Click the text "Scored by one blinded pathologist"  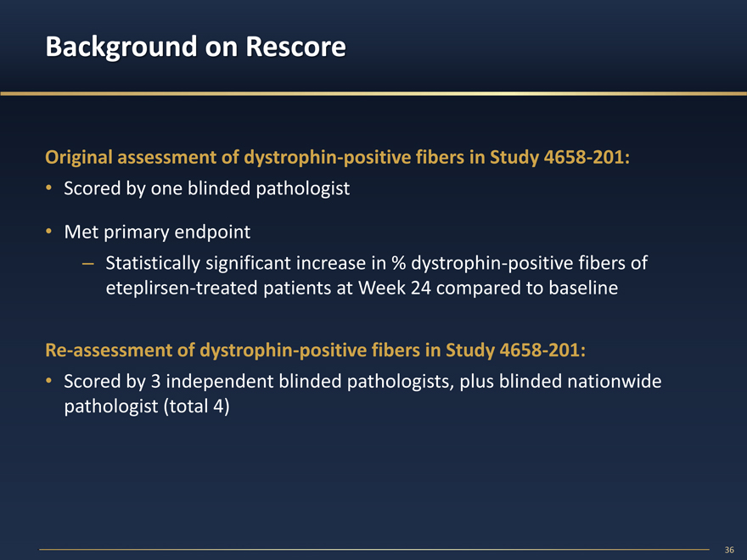(206, 189)
